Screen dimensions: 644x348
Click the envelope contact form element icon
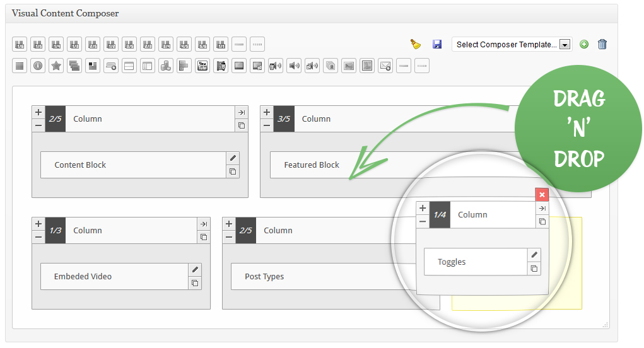385,66
